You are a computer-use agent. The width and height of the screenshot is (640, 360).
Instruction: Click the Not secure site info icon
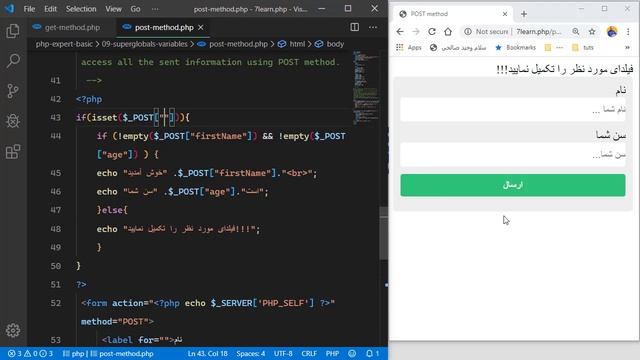pyautogui.click(x=468, y=31)
